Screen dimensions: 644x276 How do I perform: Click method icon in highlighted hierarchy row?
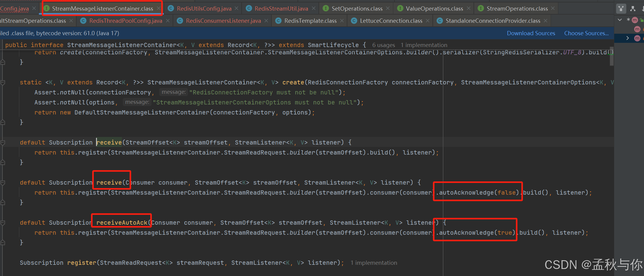637,38
